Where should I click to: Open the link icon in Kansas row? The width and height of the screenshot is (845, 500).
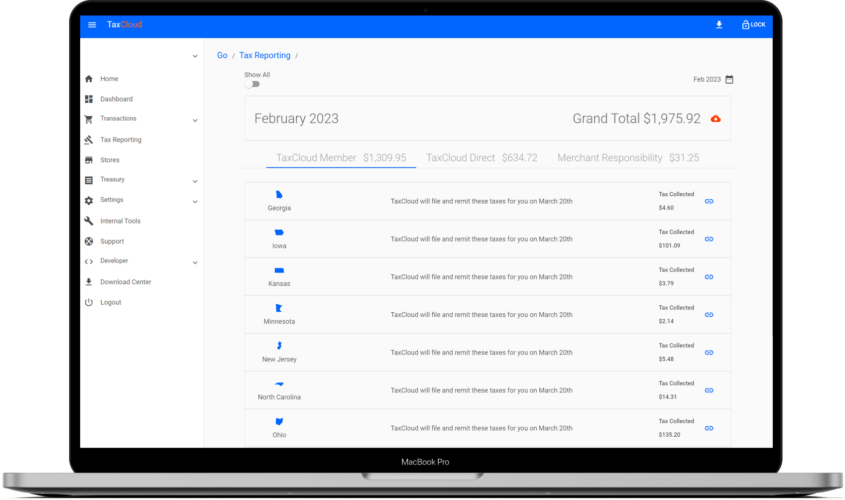pyautogui.click(x=709, y=277)
